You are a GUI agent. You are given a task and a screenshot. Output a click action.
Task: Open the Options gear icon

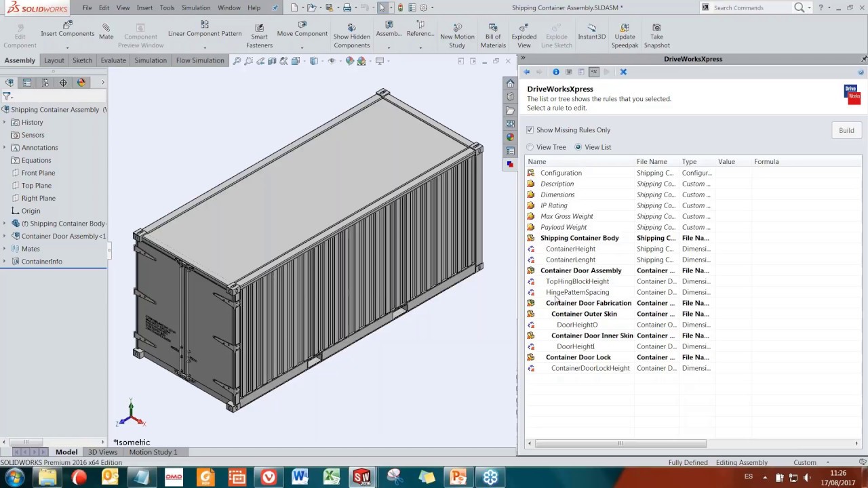424,7
